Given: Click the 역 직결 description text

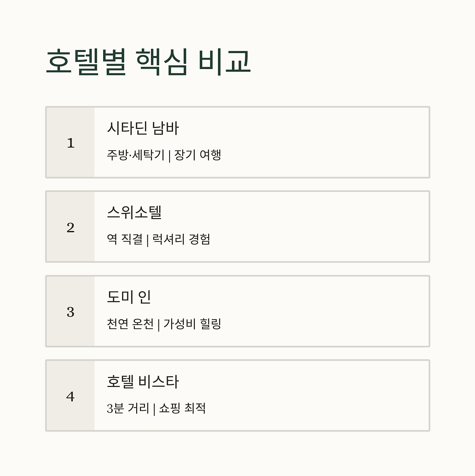Looking at the screenshot, I should (125, 239).
